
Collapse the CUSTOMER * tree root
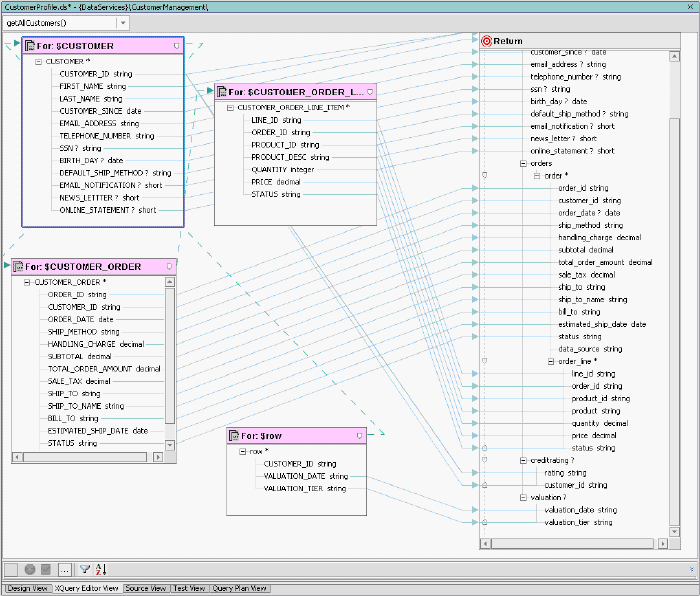38,62
